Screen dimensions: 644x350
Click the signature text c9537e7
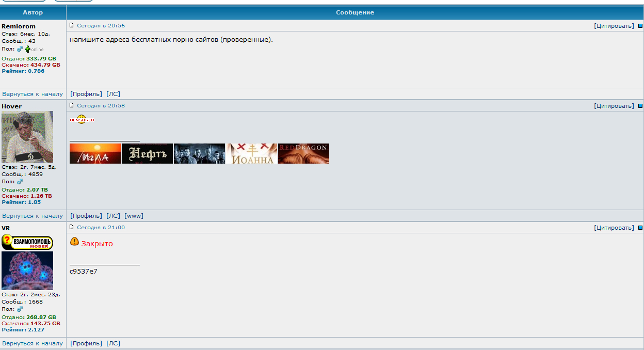[84, 271]
